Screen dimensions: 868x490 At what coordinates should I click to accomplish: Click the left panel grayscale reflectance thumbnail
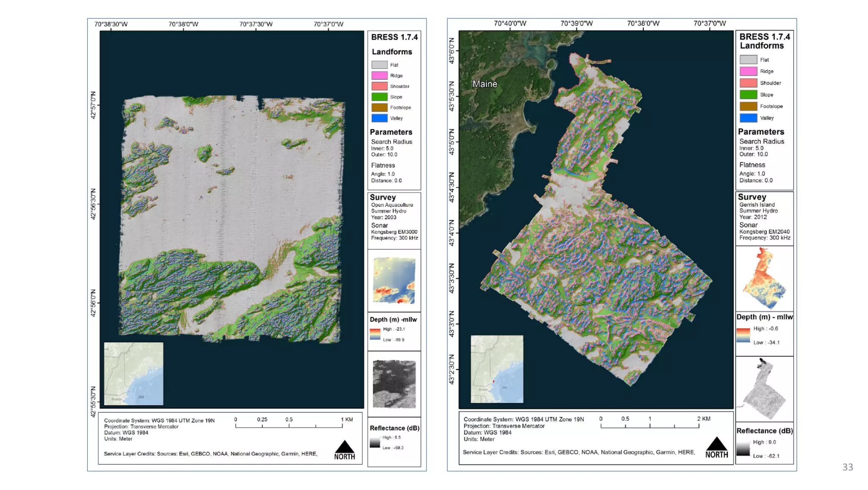(394, 384)
